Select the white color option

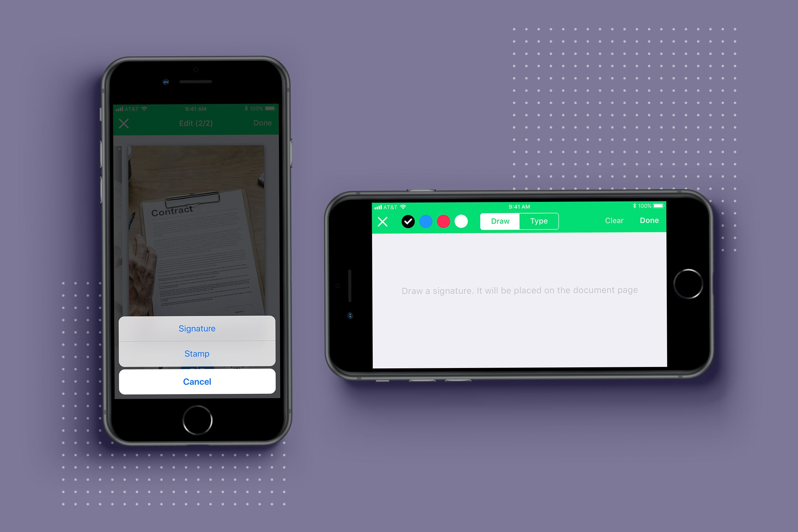click(x=462, y=221)
